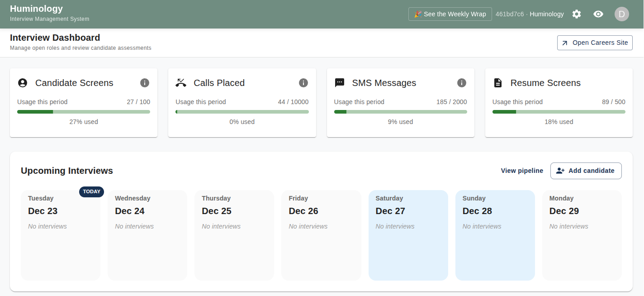Screen dimensions: 644x296
Task: Click the Huminology logo title
Action: coord(36,9)
